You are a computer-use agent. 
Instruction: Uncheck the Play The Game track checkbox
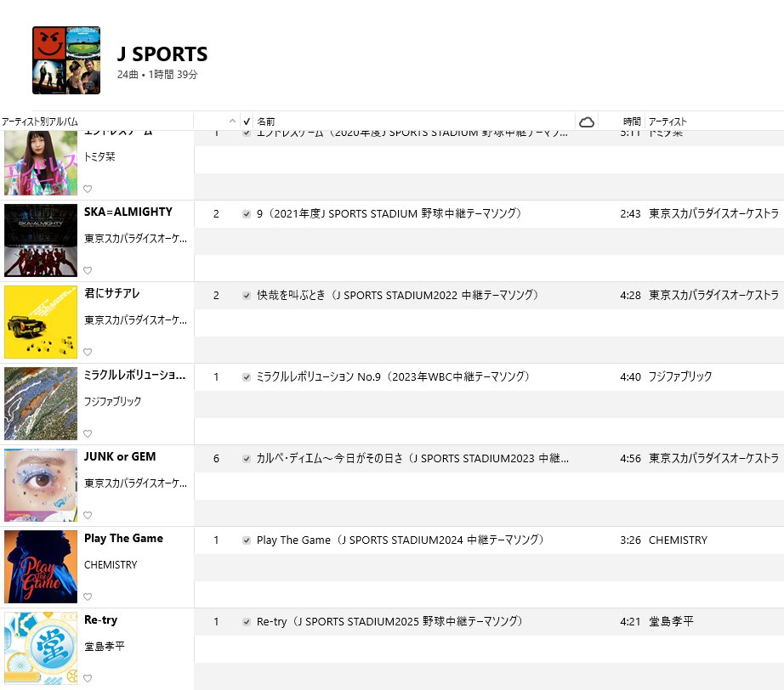(247, 540)
